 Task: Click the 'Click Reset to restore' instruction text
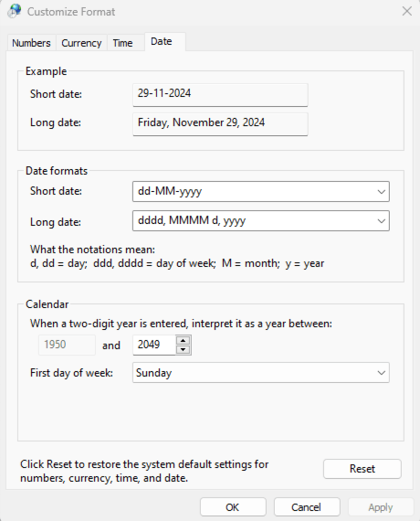click(144, 471)
